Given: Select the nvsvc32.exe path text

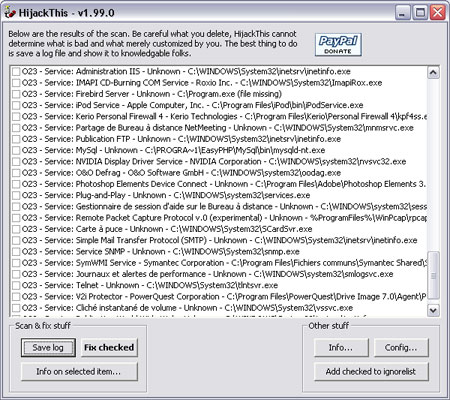Looking at the screenshot, I should click(x=337, y=162).
